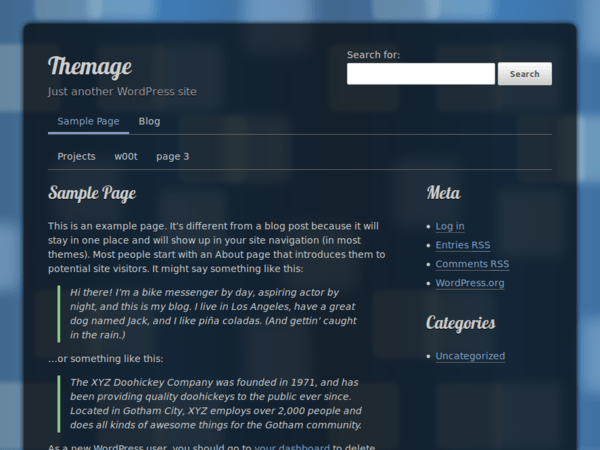Visit the WordPress.org link

tap(470, 283)
